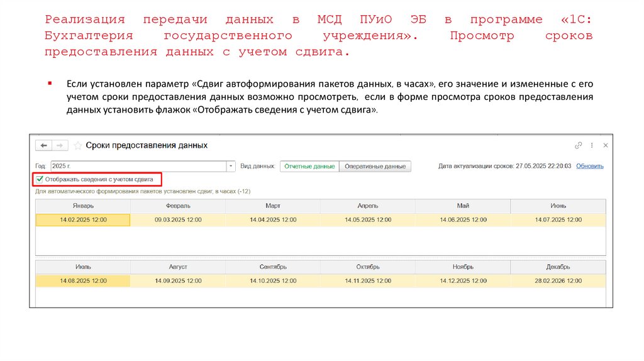
Task: Select the Август column header
Action: 178,267
